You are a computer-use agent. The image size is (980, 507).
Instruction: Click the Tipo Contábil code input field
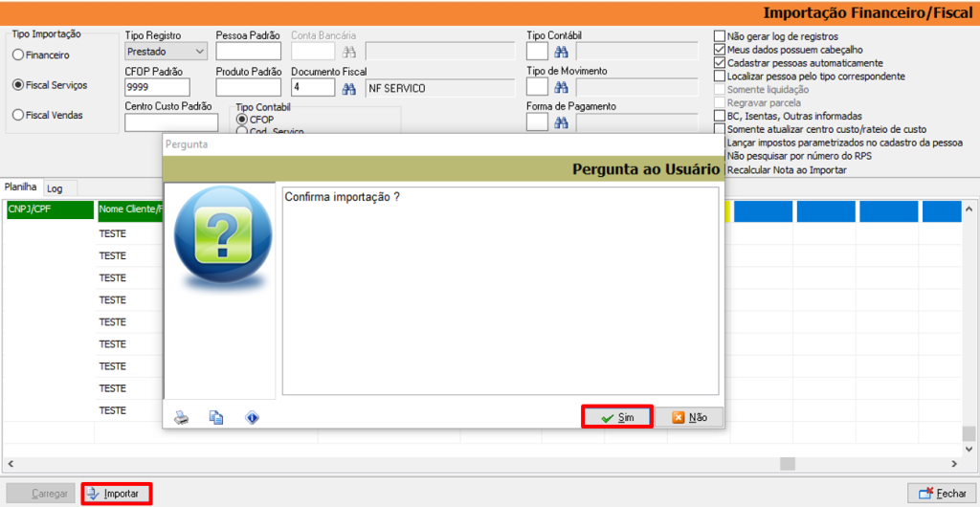538,52
